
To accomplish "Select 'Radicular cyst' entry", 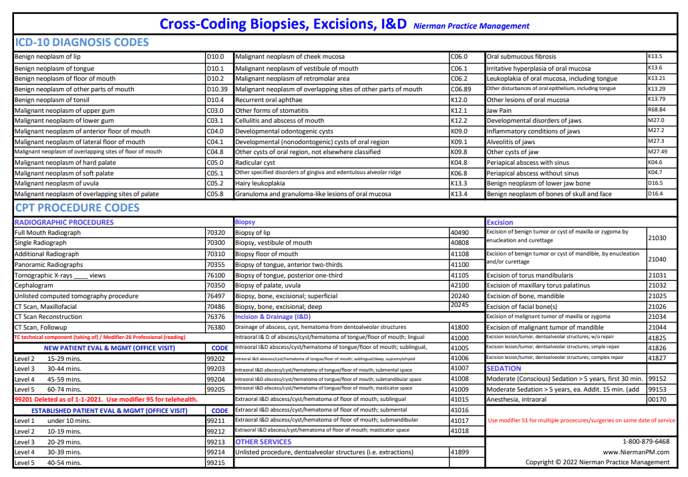I will (255, 163).
